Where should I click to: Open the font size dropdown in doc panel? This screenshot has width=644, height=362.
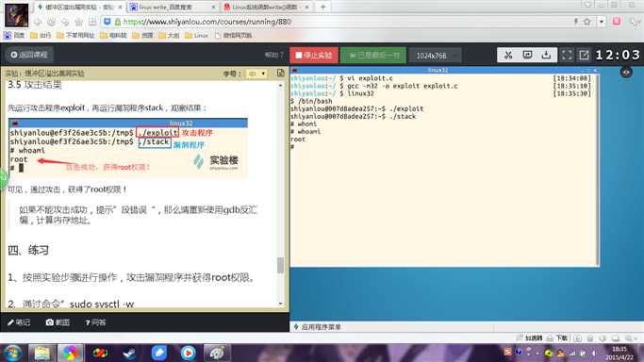point(256,74)
